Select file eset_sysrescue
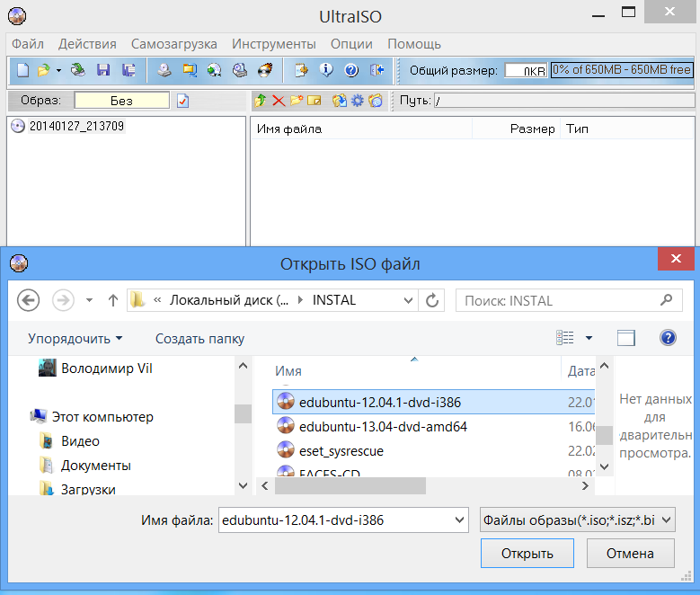Image resolution: width=700 pixels, height=595 pixels. click(x=341, y=450)
